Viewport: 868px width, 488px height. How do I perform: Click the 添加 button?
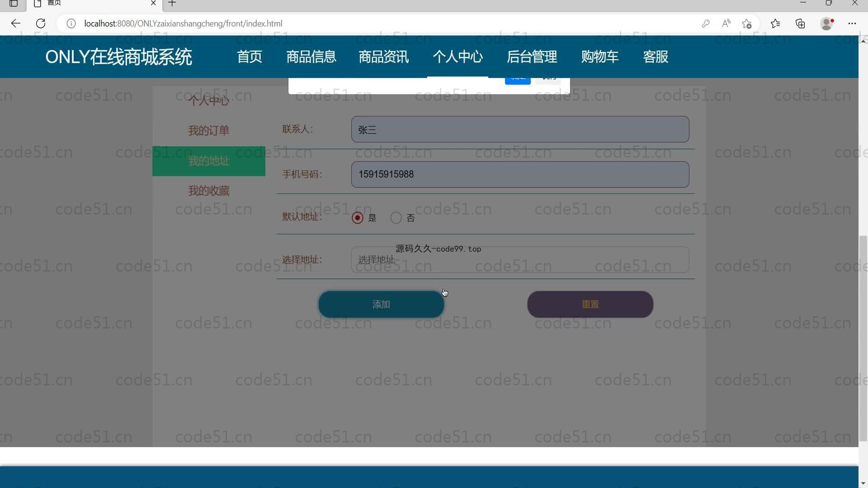point(381,305)
